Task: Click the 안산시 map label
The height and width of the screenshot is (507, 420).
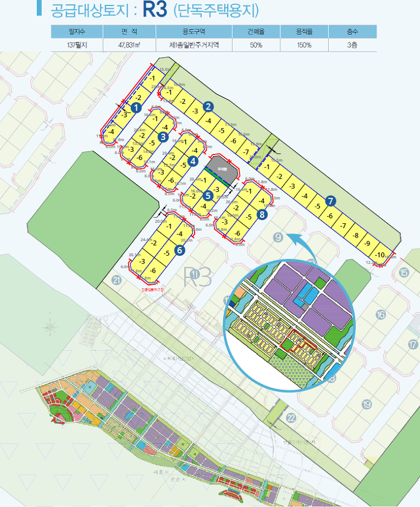Action: [x=178, y=480]
